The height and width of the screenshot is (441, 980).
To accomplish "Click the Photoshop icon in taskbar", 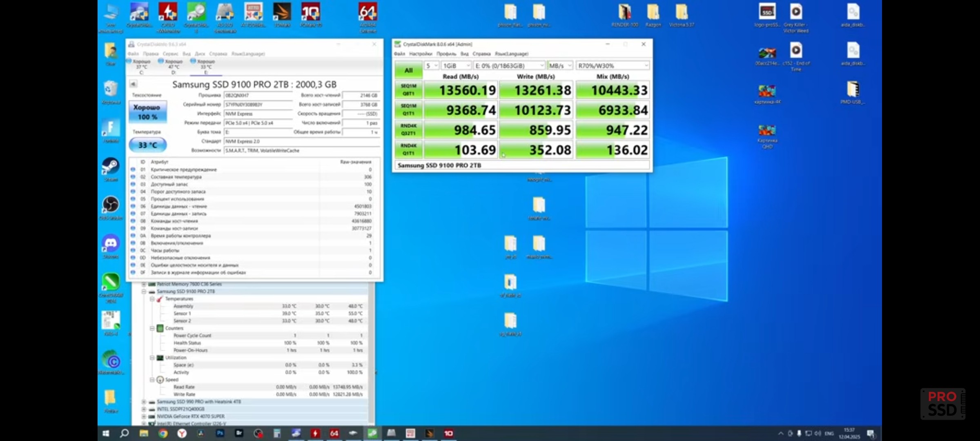I will coord(220,433).
